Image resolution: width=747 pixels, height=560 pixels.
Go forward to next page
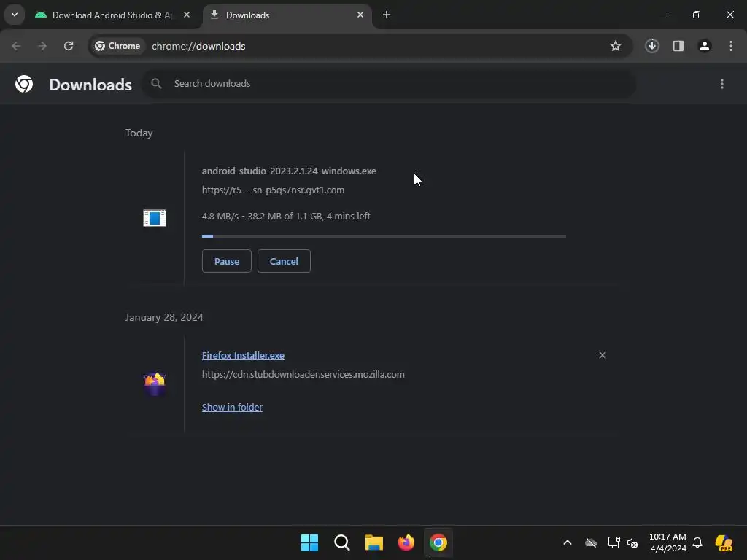pos(42,46)
